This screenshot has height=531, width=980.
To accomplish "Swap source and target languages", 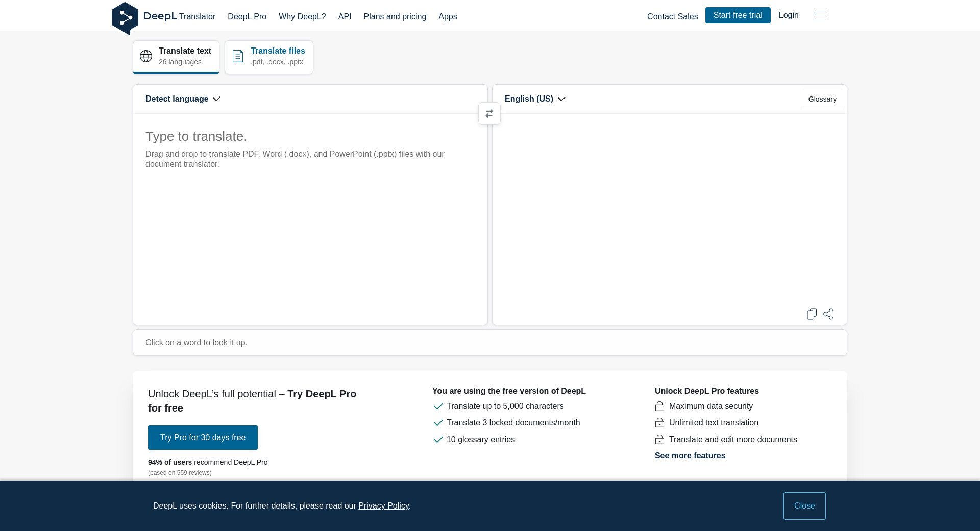I will pos(489,113).
